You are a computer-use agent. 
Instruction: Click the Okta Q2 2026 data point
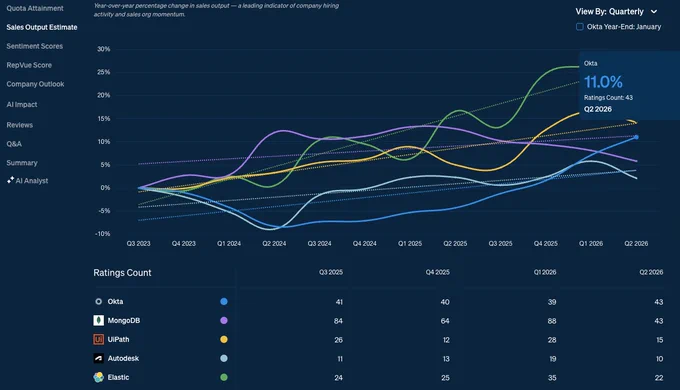(x=636, y=137)
